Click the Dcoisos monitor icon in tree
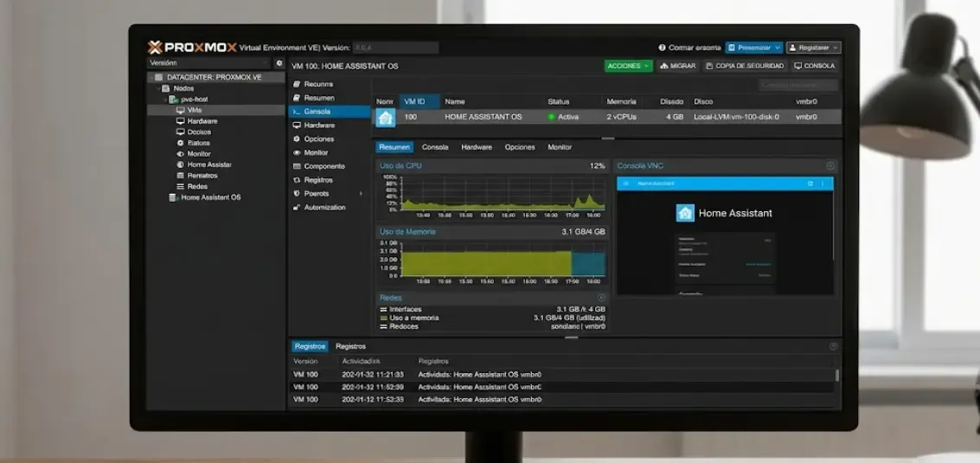 (180, 132)
